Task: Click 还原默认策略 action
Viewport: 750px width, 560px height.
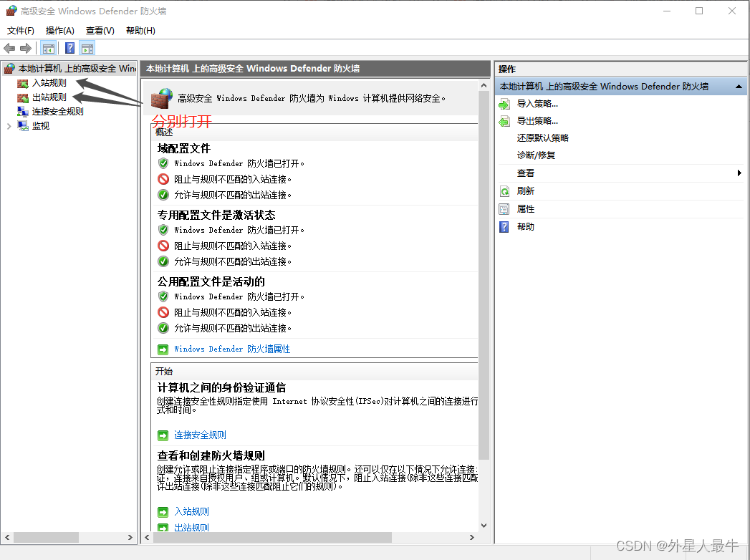Action: [x=543, y=138]
